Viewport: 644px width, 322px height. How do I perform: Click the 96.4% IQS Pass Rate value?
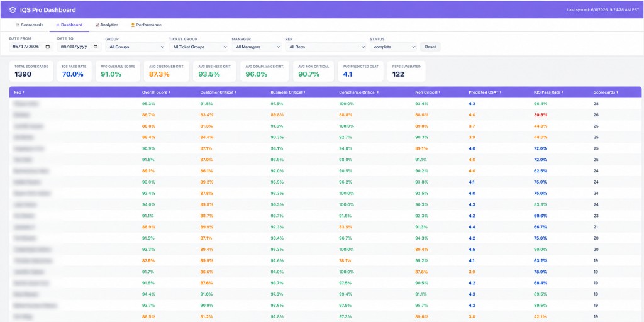click(x=540, y=104)
